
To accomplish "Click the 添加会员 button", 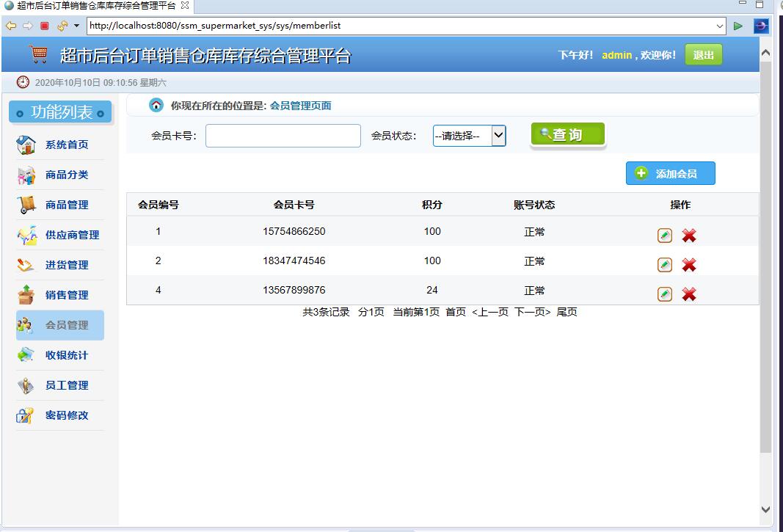I will point(670,173).
